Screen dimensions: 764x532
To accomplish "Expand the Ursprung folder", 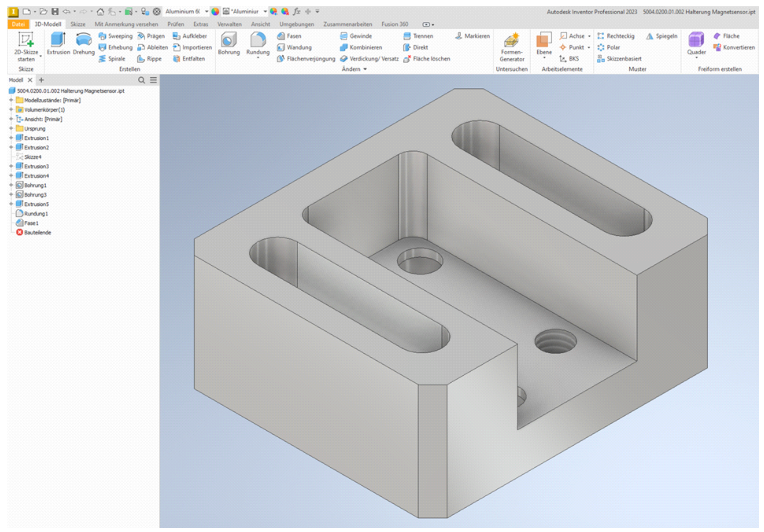I will click(x=11, y=128).
